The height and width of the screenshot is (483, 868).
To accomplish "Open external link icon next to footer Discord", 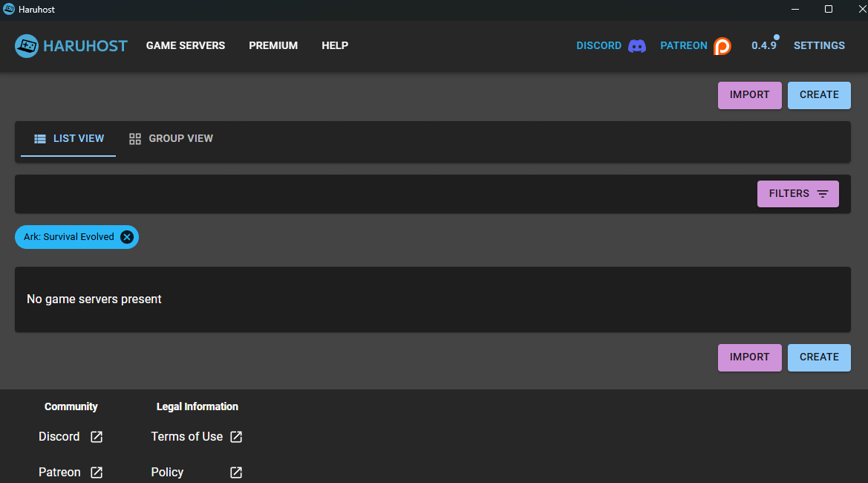I will point(97,437).
